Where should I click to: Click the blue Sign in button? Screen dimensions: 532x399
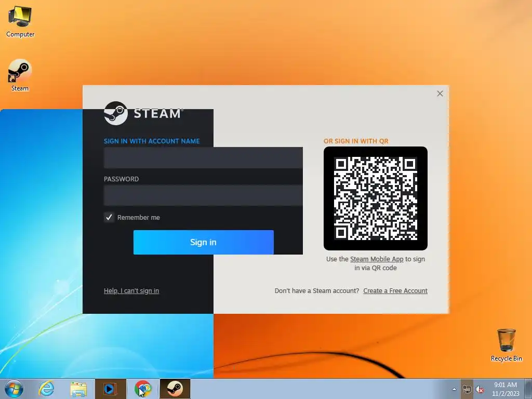pos(204,242)
